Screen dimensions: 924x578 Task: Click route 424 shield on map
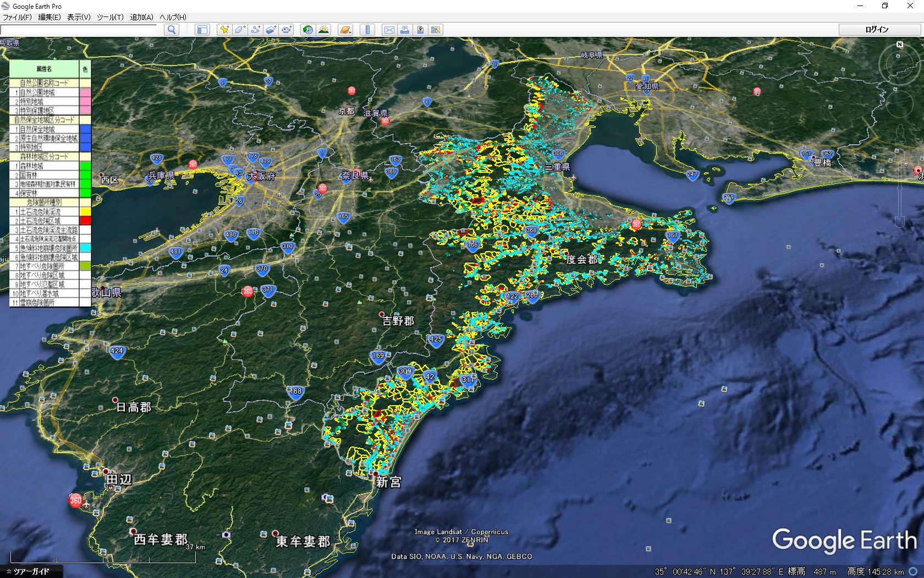(117, 352)
